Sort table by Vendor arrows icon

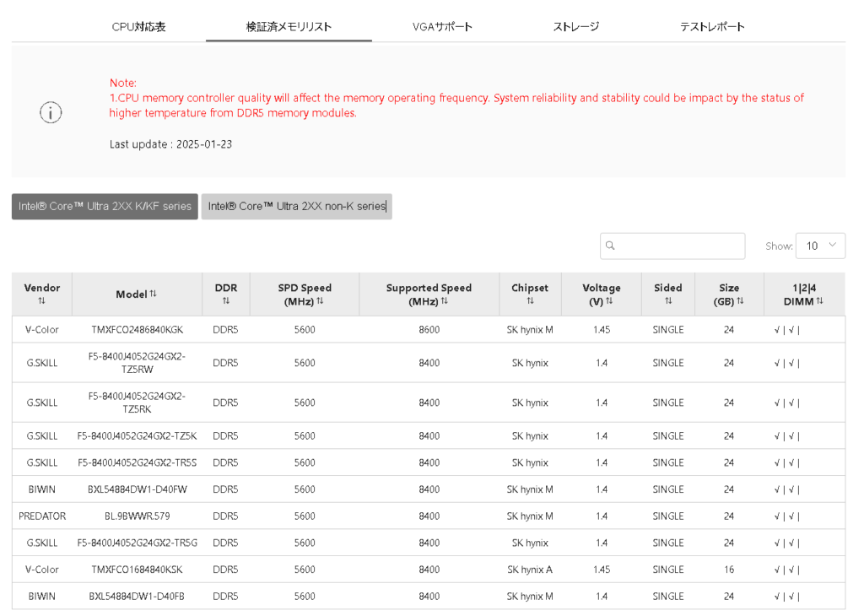click(x=42, y=301)
